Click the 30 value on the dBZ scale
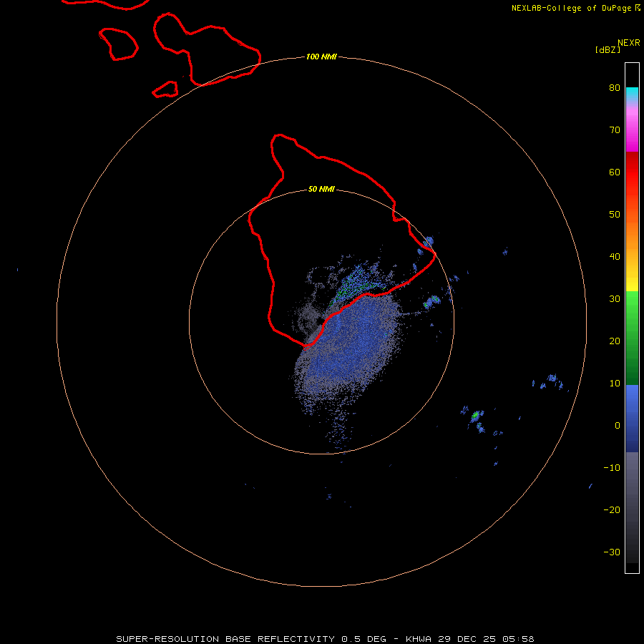 click(x=615, y=299)
